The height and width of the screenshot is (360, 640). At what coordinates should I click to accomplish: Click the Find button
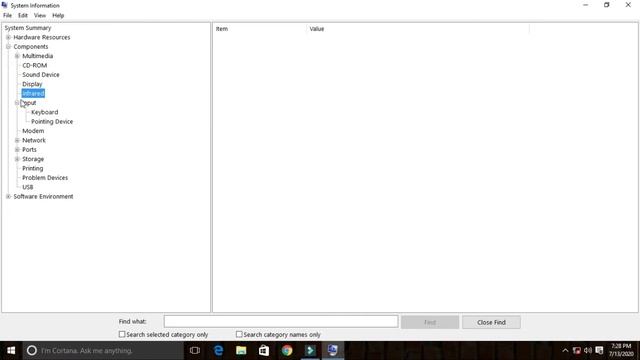pyautogui.click(x=430, y=322)
